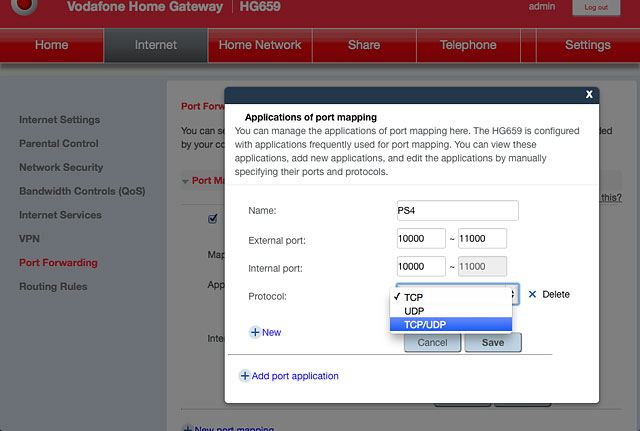Screen dimensions: 640x431
Task: Click External port end field 11000
Action: (482, 238)
